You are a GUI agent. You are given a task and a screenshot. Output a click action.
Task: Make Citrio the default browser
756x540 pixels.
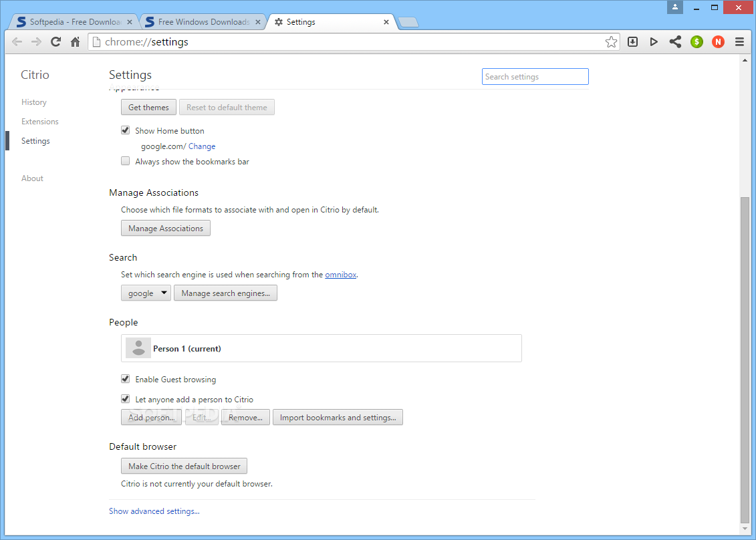pos(184,466)
